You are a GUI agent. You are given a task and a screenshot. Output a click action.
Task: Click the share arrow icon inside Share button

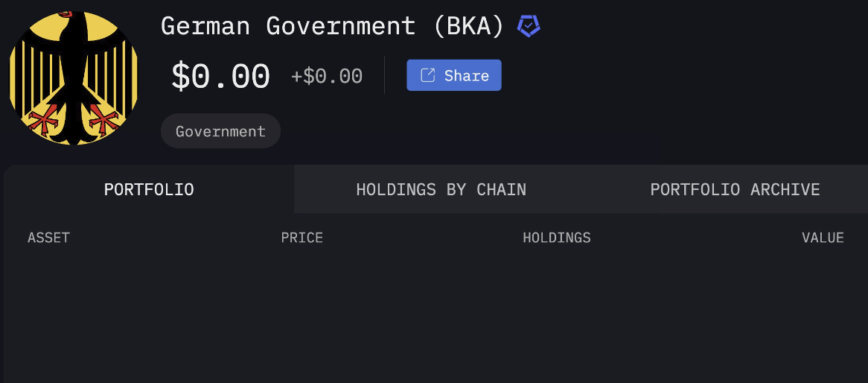tap(428, 75)
